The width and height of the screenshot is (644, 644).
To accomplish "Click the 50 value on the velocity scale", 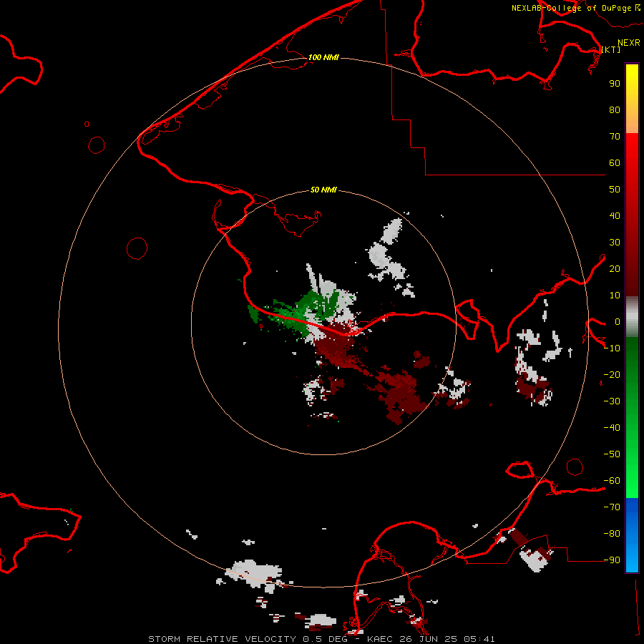I will coord(615,190).
